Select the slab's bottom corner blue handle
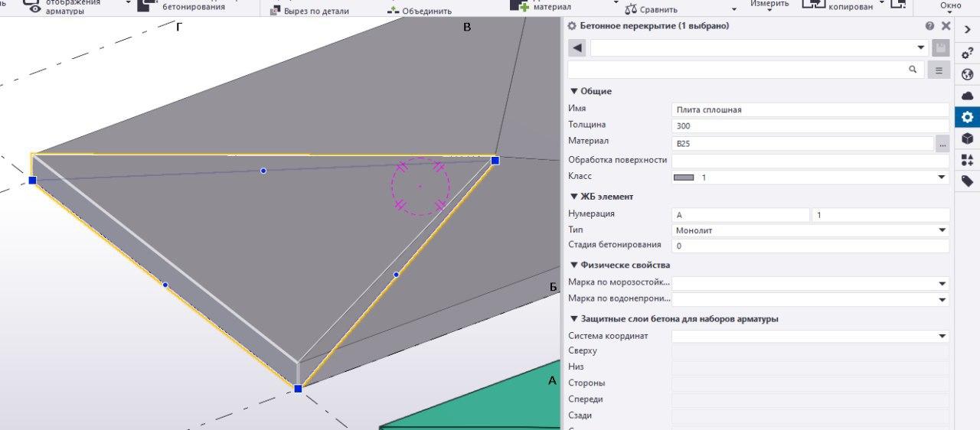Viewport: 980px width, 430px height. click(x=298, y=389)
